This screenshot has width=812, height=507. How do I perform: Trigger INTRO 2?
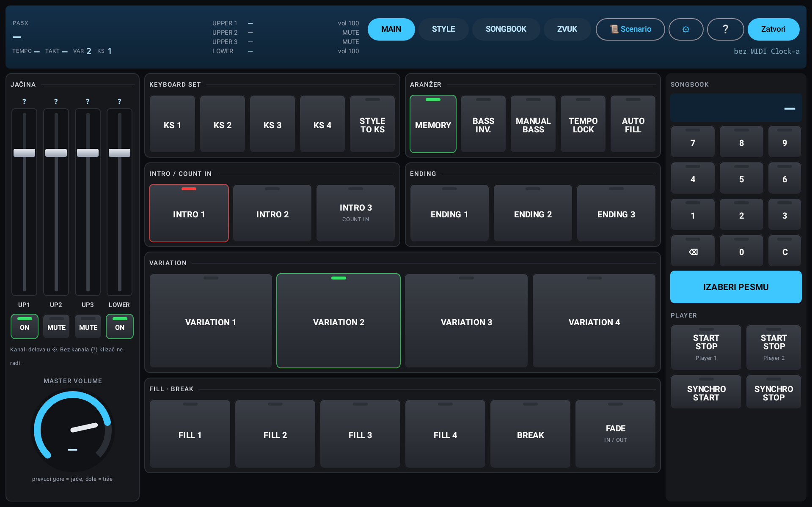coord(272,213)
